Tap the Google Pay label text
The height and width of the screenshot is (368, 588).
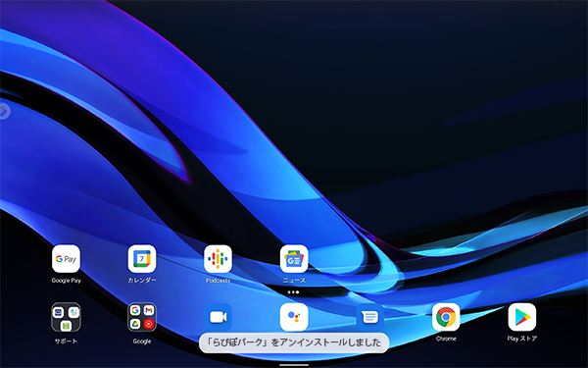(66, 280)
